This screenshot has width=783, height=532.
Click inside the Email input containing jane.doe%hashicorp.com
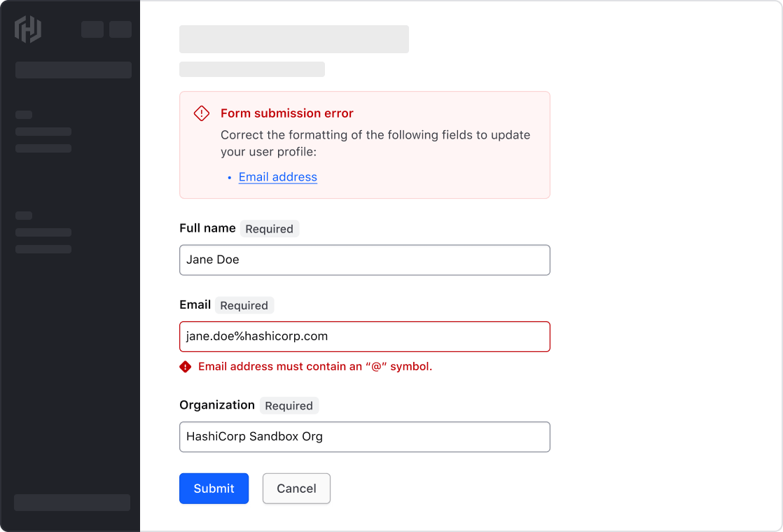point(364,336)
